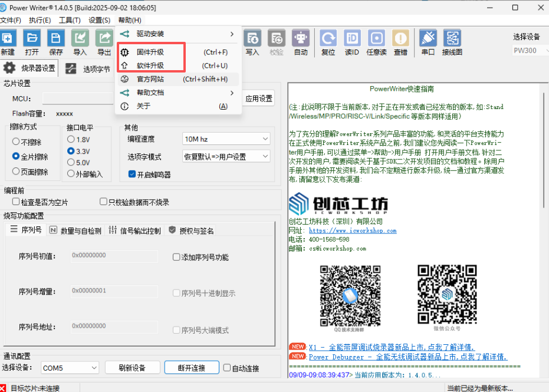
Task: Click the MCU input field
Action: 78,98
